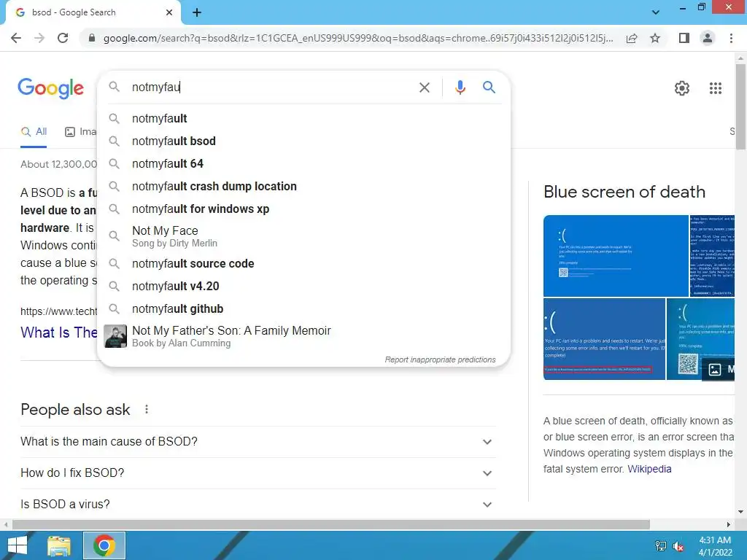
Task: Open the BSOD image with red highlight box
Action: 604,339
